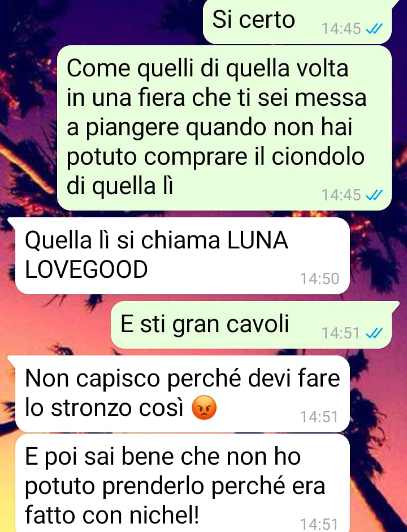407x532 pixels.
Task: Select the 'LUNA LOVEGOOD' message bubble
Action: click(183, 256)
